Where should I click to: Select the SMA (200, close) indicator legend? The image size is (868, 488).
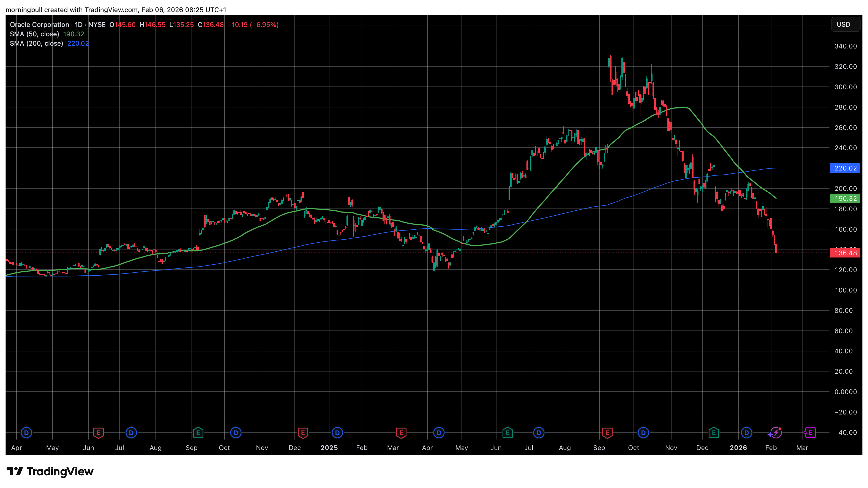[x=36, y=44]
